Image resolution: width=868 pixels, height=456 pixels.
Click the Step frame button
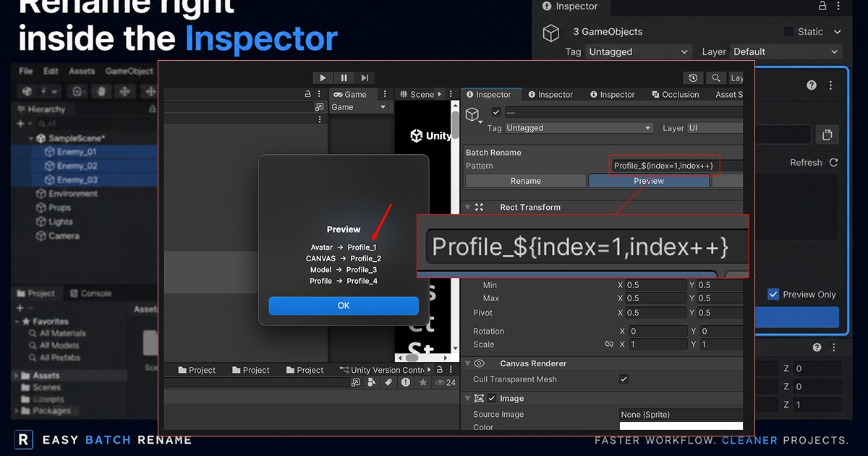point(365,77)
